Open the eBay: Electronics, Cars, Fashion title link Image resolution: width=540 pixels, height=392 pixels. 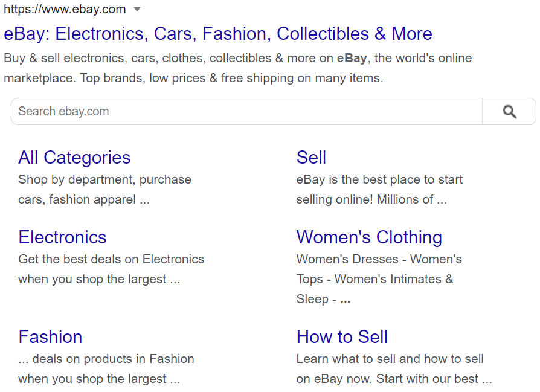pyautogui.click(x=217, y=34)
